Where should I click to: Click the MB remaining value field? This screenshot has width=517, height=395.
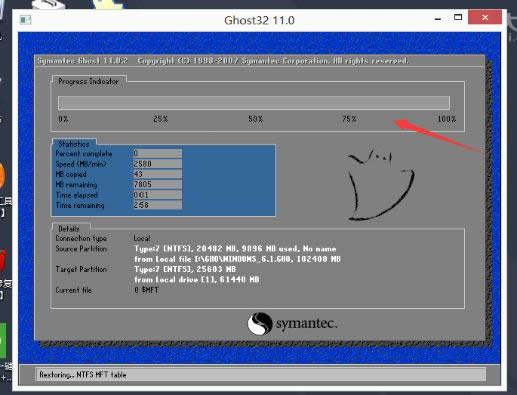[x=157, y=184]
